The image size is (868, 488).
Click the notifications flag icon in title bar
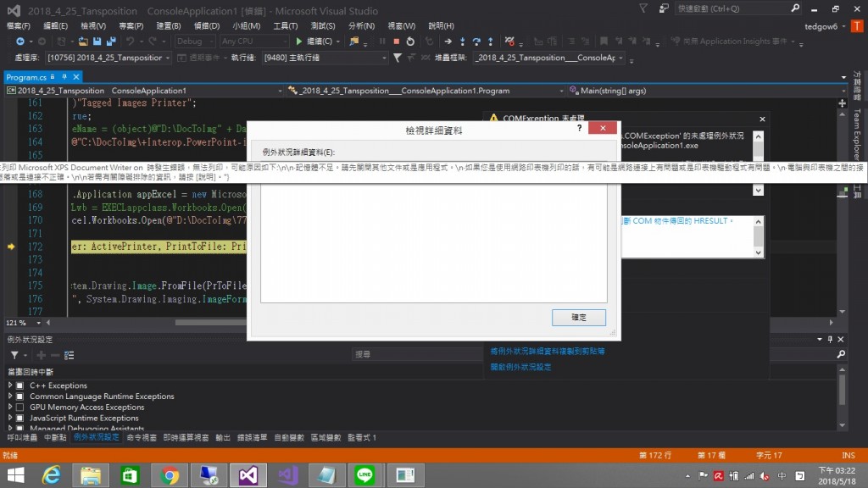point(643,8)
